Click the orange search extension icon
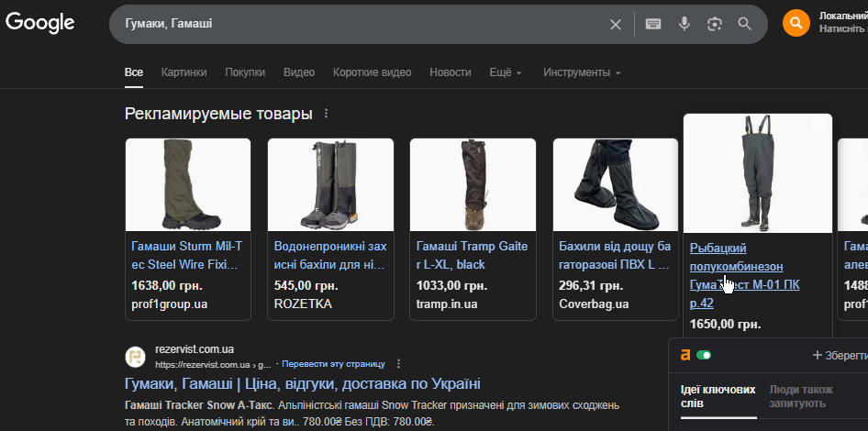The width and height of the screenshot is (868, 431). pyautogui.click(x=796, y=23)
